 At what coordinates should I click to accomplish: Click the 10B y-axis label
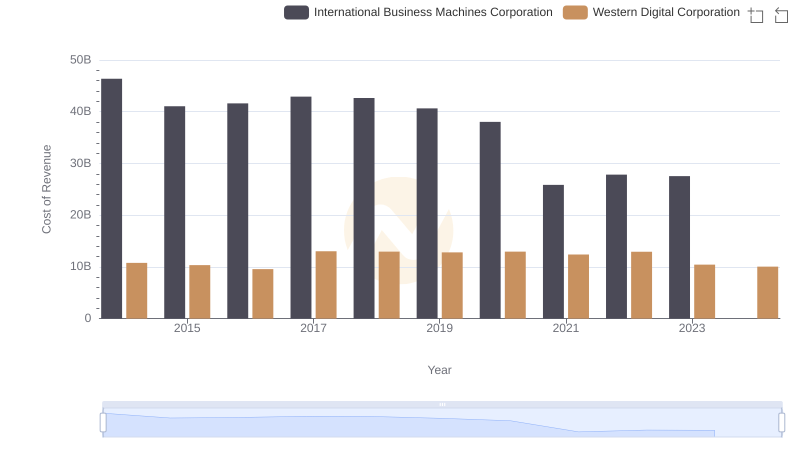(x=81, y=266)
